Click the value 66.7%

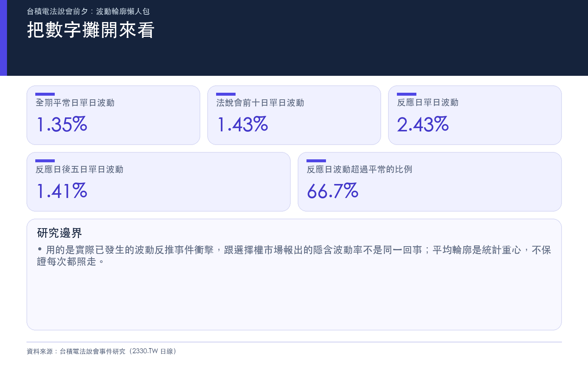click(x=333, y=191)
